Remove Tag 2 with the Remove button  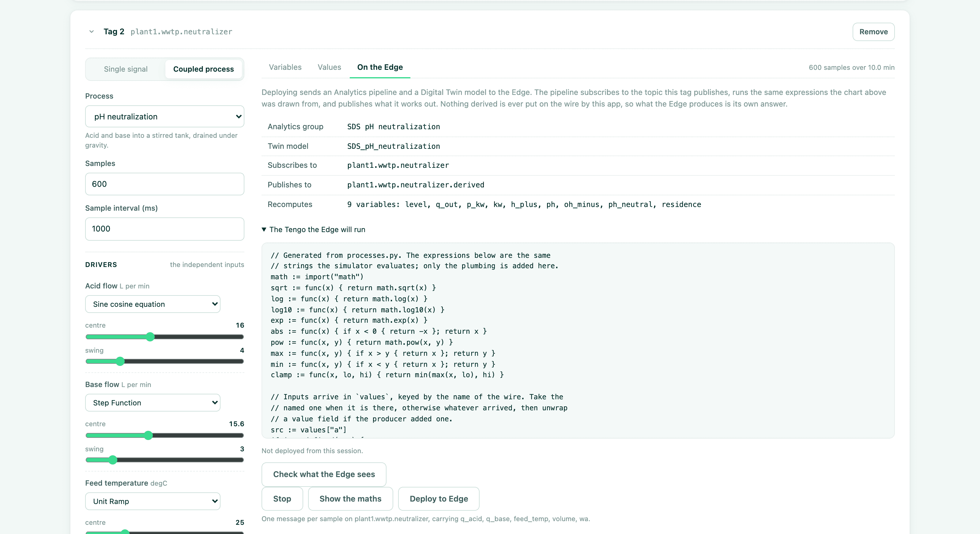873,32
